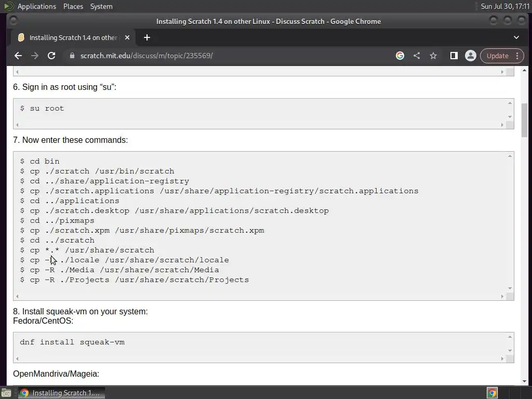Screen dimensions: 532x399
Task: Click '6. Sign in as root' heading
Action: click(x=65, y=87)
